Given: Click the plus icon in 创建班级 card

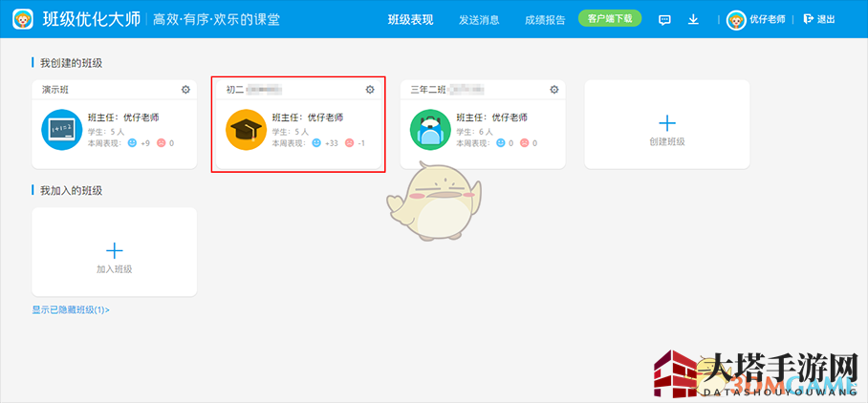Looking at the screenshot, I should coord(667,123).
